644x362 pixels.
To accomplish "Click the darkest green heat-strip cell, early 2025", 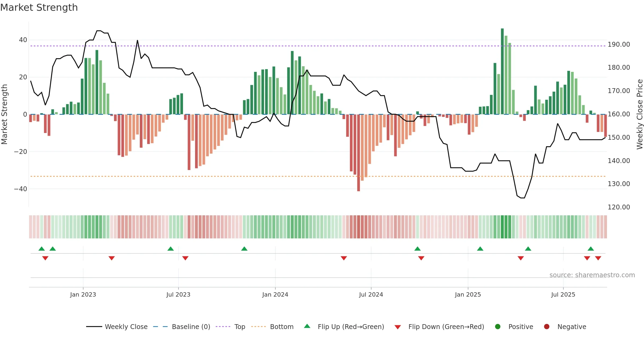I will coord(502,227).
